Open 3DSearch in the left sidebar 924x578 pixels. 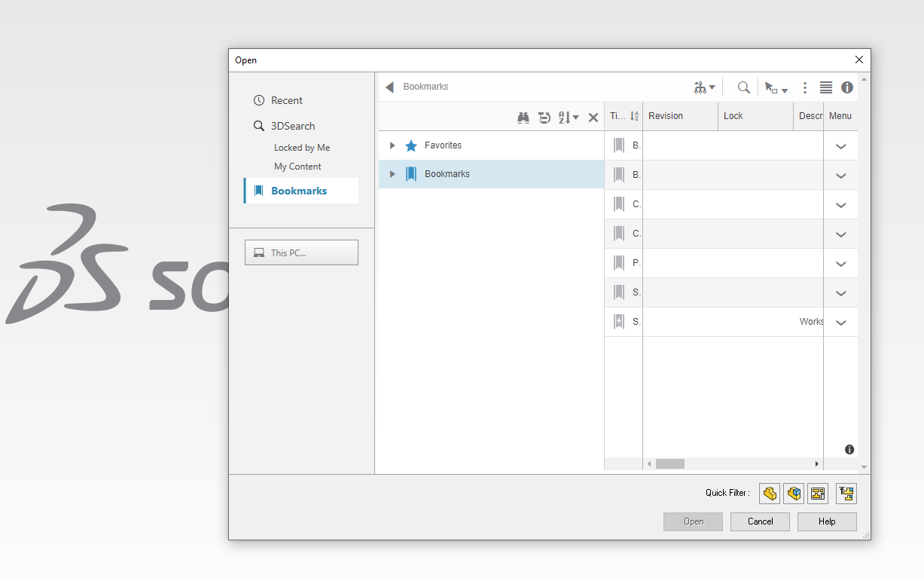click(x=292, y=126)
